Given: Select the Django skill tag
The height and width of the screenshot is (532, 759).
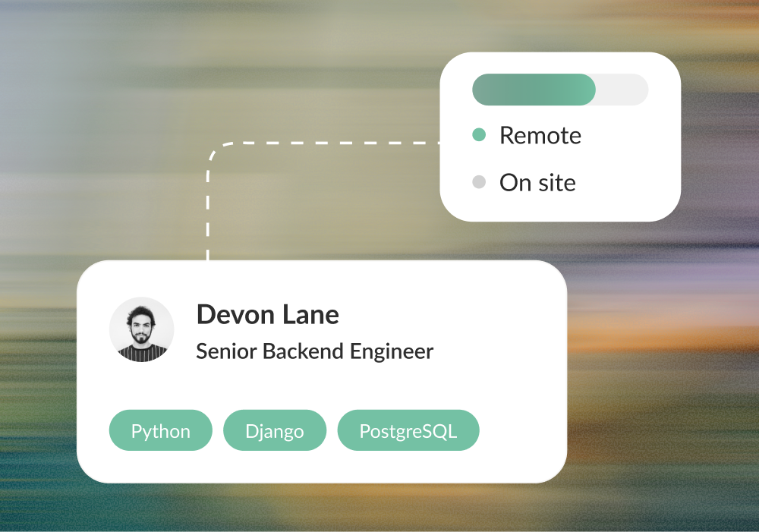Looking at the screenshot, I should pos(274,431).
